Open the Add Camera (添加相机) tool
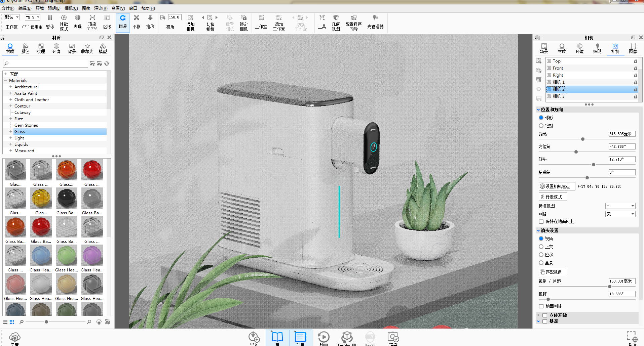Viewport: 644px width, 346px height. click(x=190, y=23)
